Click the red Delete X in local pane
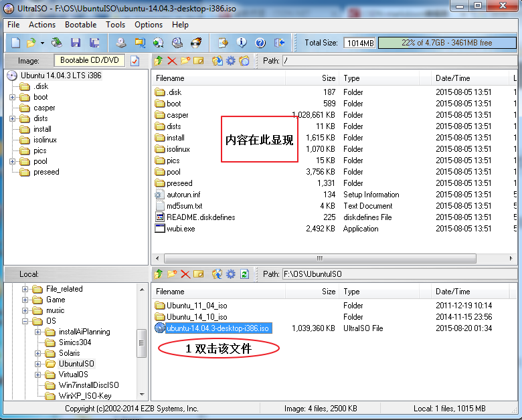522x420 pixels. [x=185, y=274]
